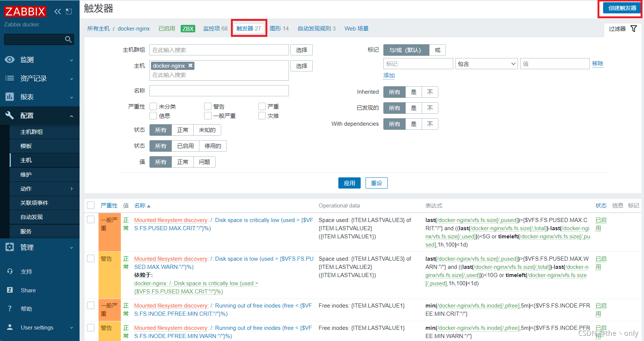Click User settings person icon
The image size is (644, 341).
pyautogui.click(x=10, y=327)
